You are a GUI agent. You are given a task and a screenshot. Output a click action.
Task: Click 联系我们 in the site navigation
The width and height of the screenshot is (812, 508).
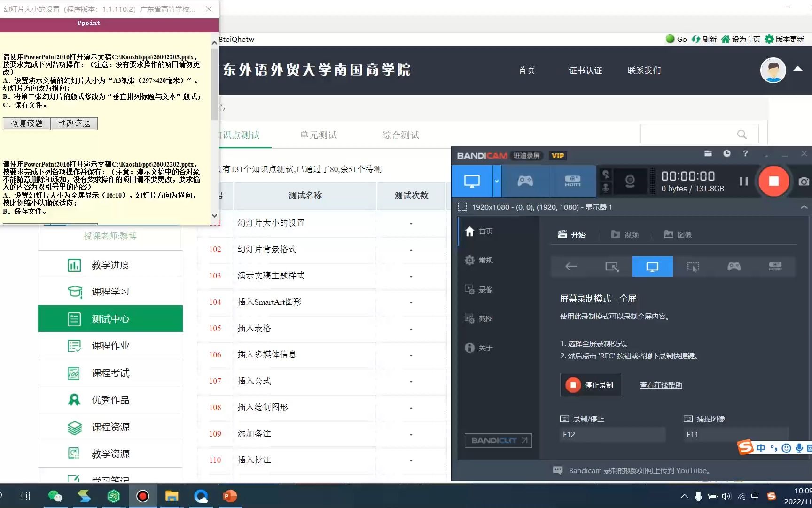pos(644,71)
